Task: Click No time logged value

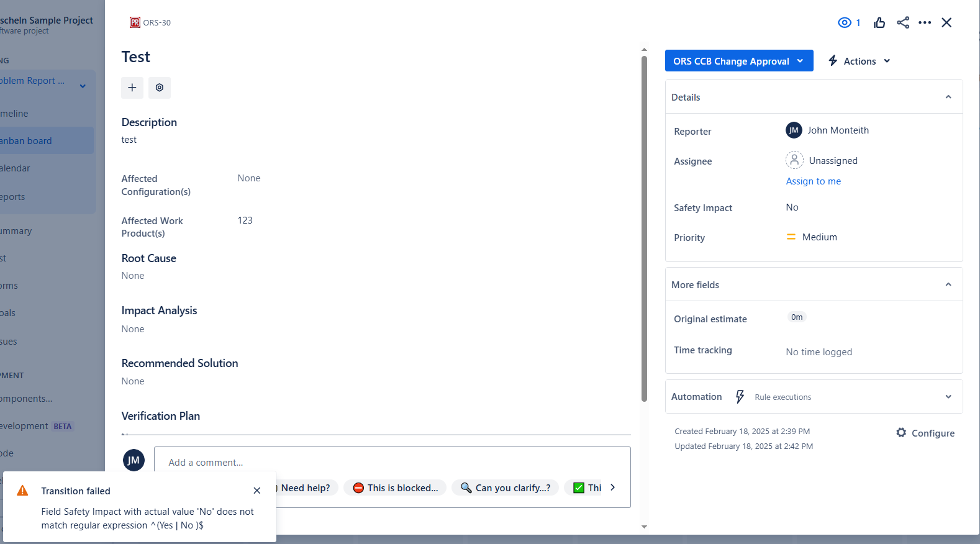Action: (x=819, y=352)
